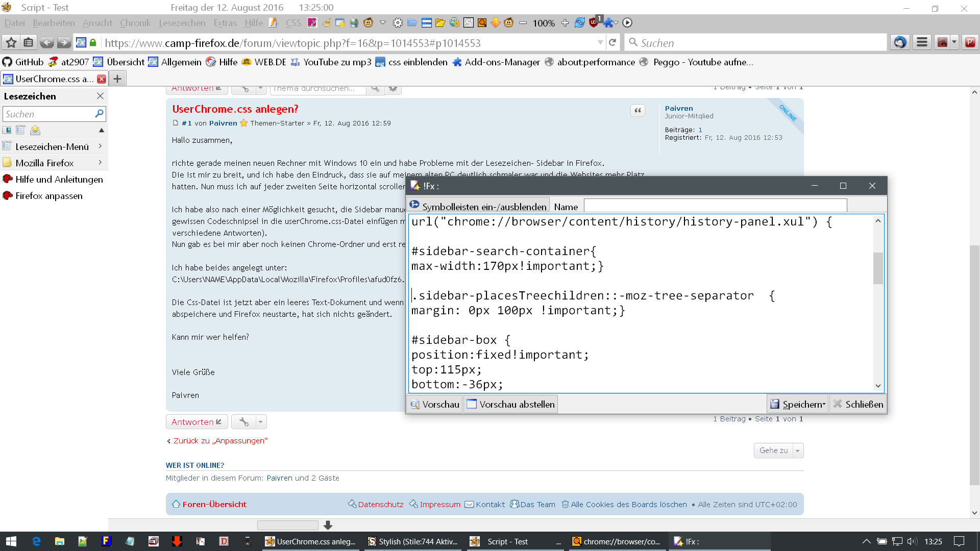Click the download arrow below page
Screen dimensions: 980x551
(328, 525)
